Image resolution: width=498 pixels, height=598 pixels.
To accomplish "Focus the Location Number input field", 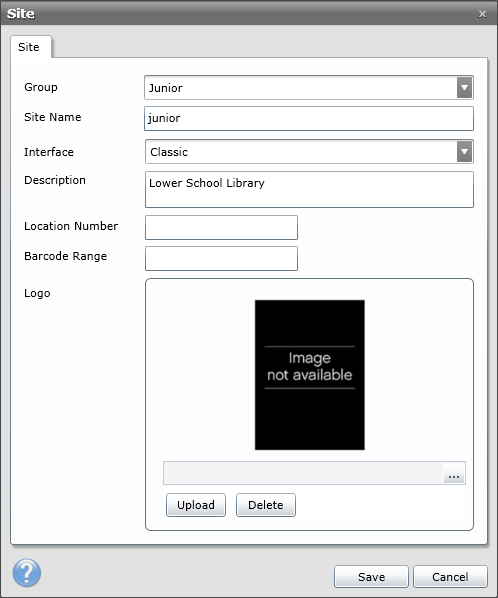I will (221, 227).
